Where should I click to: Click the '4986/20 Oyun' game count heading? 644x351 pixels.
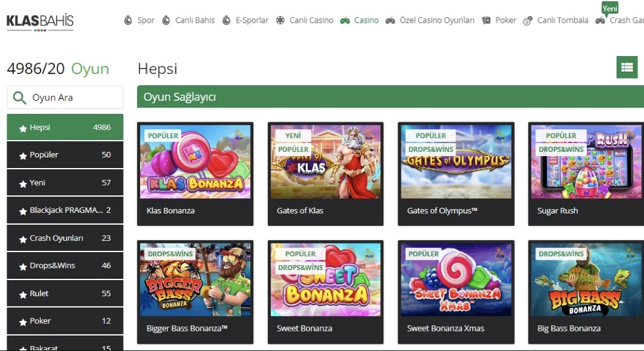click(58, 69)
